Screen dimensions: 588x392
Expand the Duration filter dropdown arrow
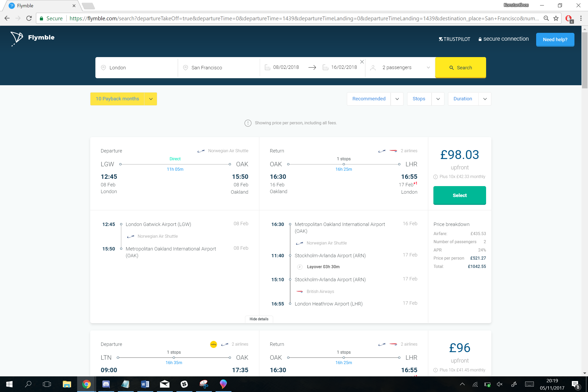[x=485, y=99]
